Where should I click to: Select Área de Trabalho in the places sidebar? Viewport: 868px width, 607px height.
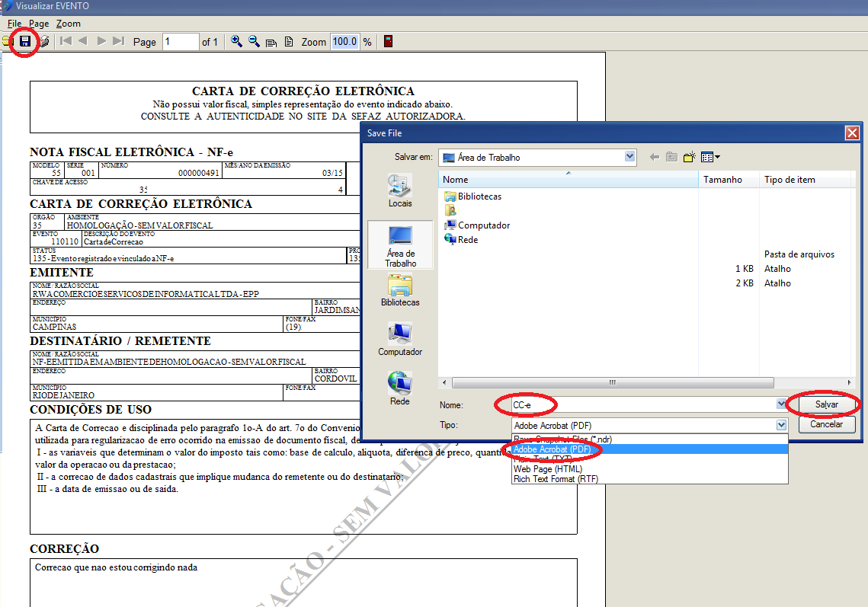tap(400, 246)
